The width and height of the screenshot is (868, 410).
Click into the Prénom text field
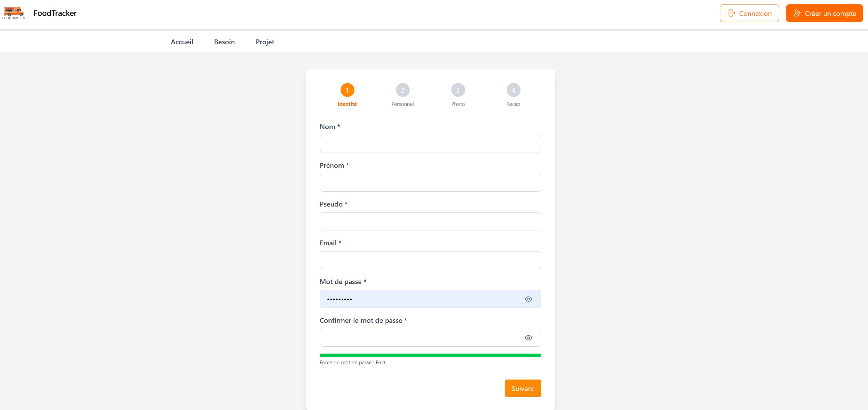(430, 183)
